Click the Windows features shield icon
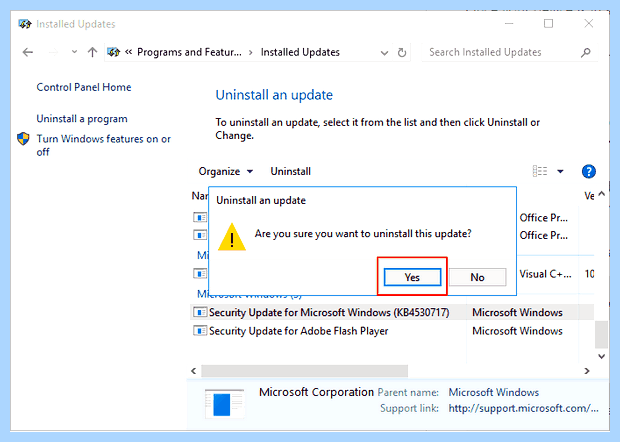The height and width of the screenshot is (442, 620). [23, 139]
